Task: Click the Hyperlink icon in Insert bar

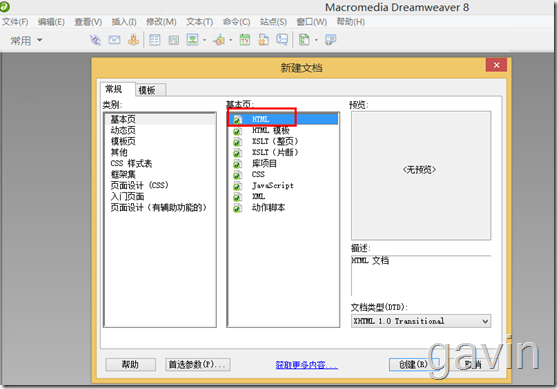Action: point(95,40)
